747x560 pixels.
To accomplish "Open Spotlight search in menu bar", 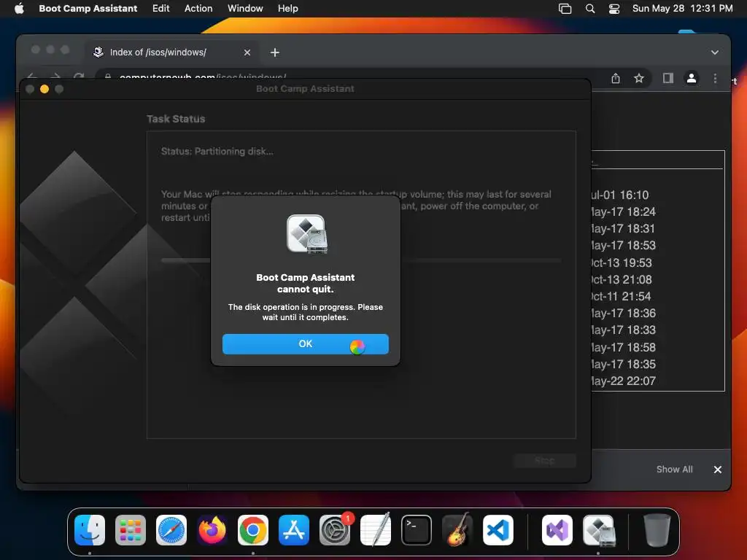I will [x=589, y=9].
